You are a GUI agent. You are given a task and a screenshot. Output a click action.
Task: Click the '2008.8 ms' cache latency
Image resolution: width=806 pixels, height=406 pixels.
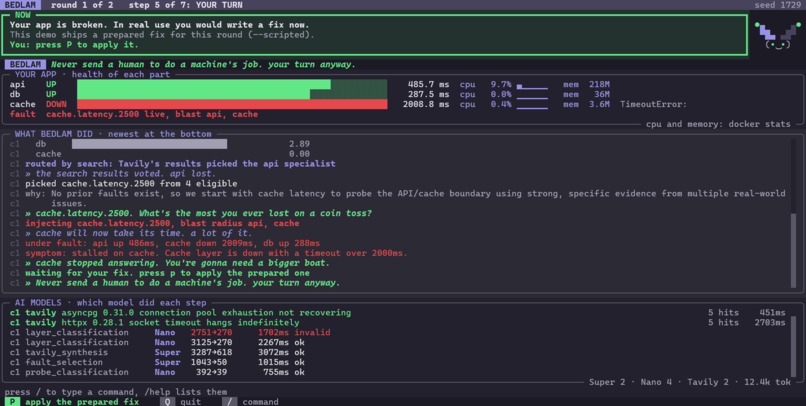click(x=426, y=104)
